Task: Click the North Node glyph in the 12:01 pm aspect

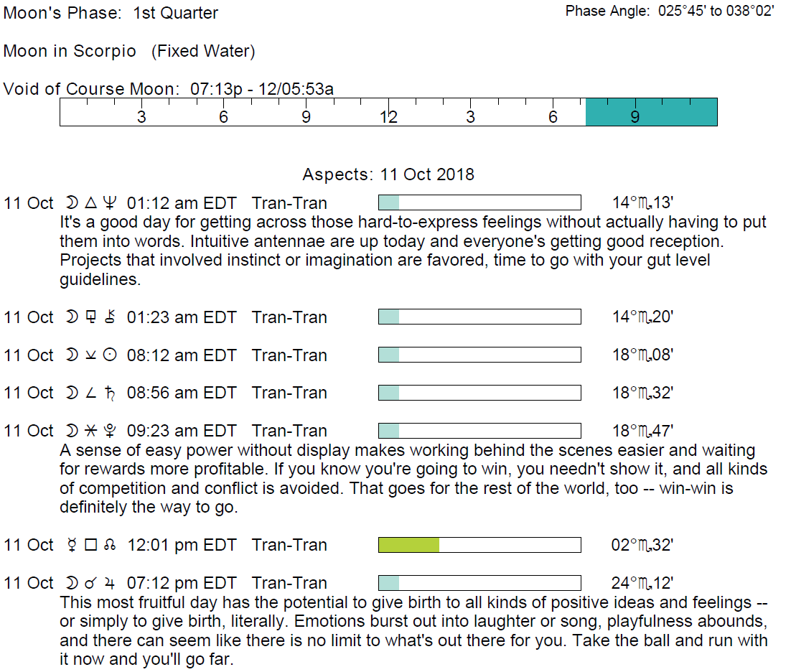Action: click(x=109, y=545)
